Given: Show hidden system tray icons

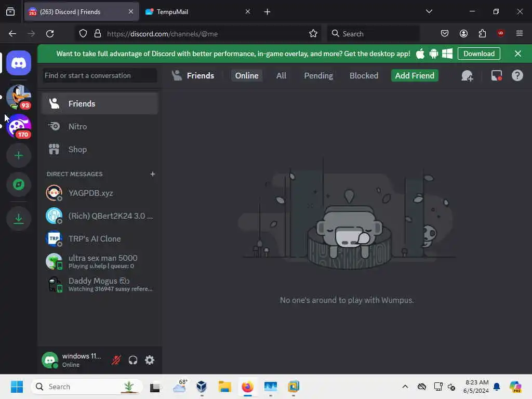Looking at the screenshot, I should tap(405, 387).
